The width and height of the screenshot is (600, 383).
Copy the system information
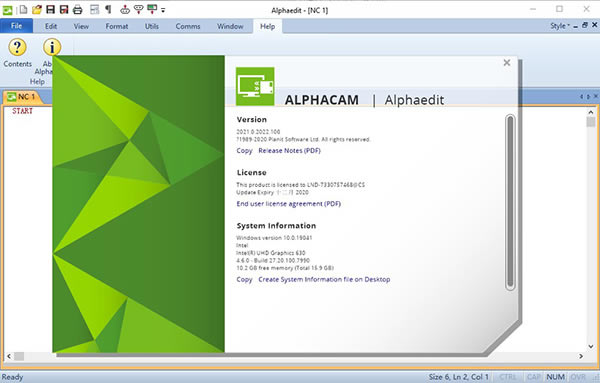[x=244, y=279]
